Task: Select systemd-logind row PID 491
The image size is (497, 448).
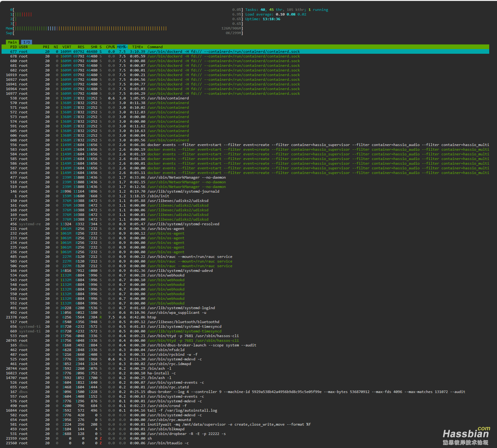Action: [x=245, y=308]
